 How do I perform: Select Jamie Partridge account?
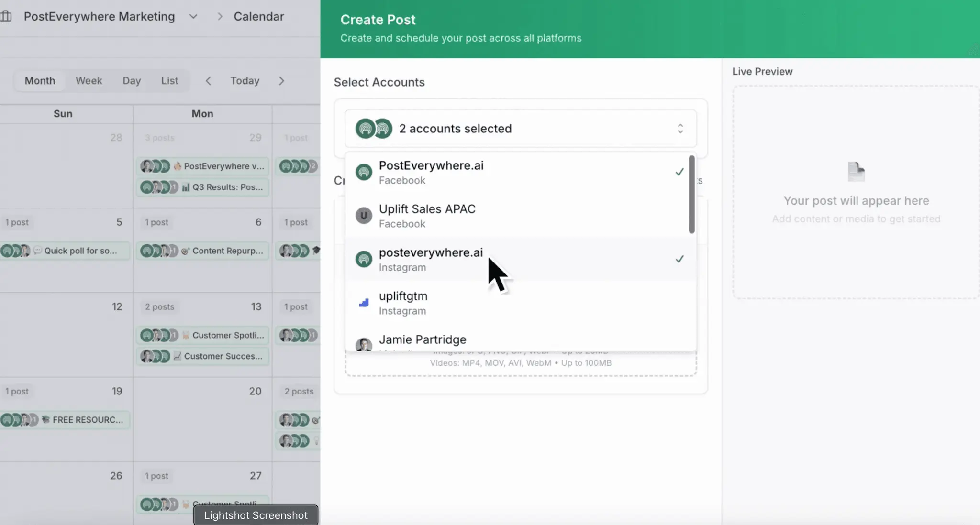tap(517, 340)
